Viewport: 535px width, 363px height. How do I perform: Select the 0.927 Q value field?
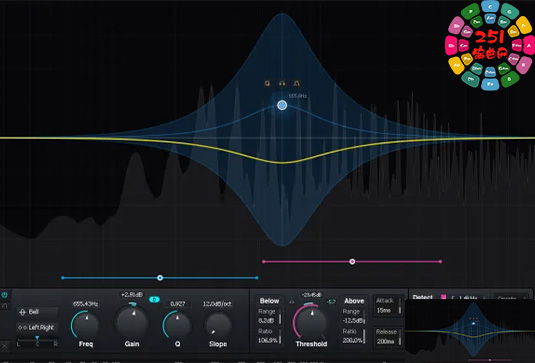click(x=177, y=304)
